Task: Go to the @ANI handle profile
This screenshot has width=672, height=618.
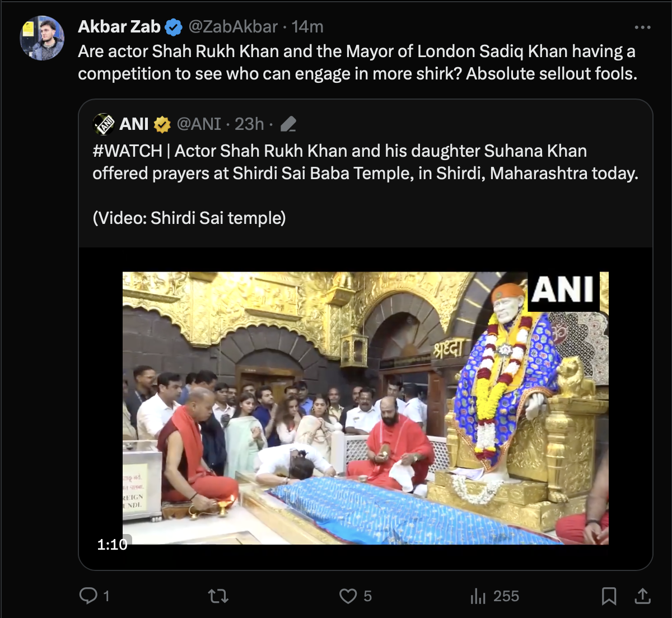Action: 199,124
